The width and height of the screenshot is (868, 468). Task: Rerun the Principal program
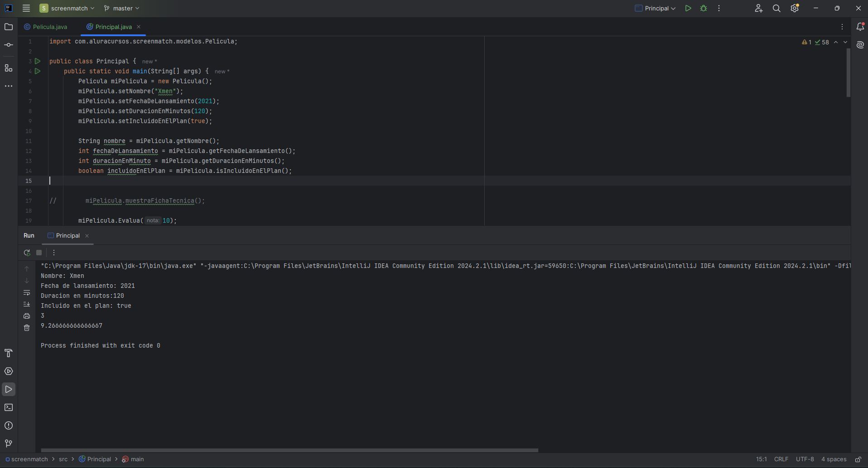(27, 253)
